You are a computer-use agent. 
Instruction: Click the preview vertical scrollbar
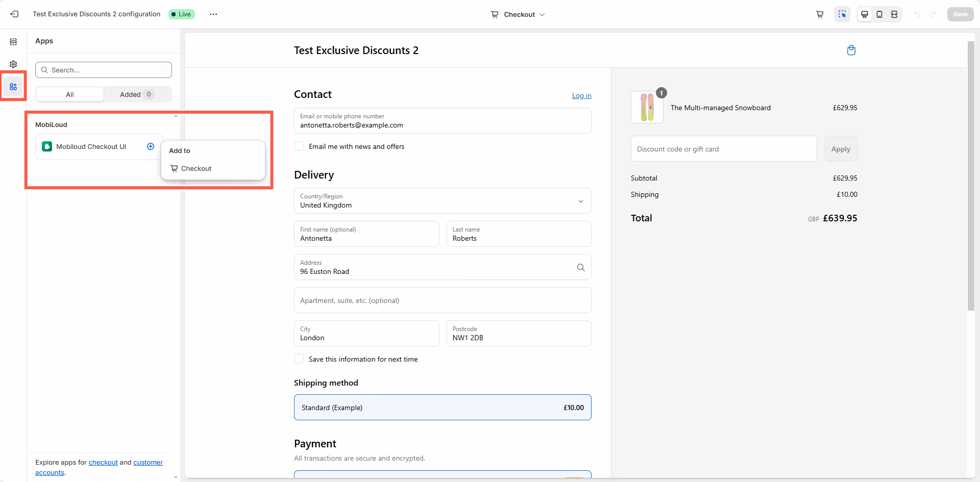click(x=971, y=176)
